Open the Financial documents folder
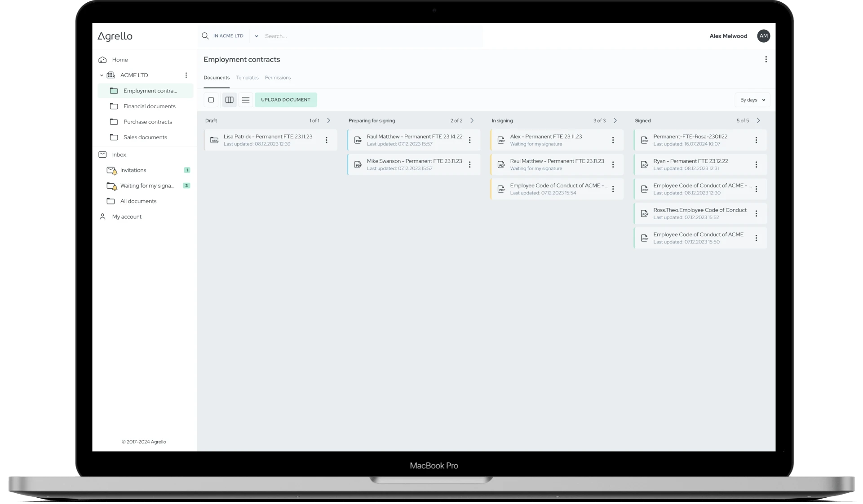Screen dimensions: 863x504 (150, 106)
